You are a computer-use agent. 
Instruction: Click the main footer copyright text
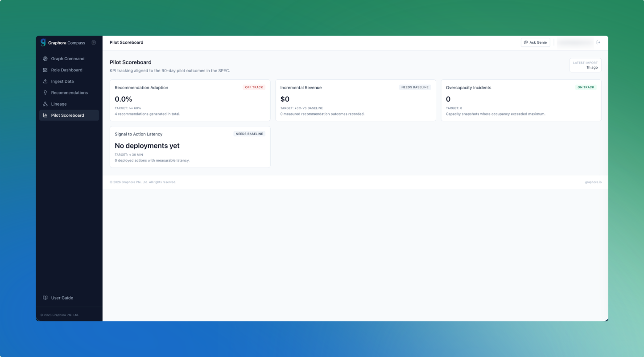[x=143, y=182]
